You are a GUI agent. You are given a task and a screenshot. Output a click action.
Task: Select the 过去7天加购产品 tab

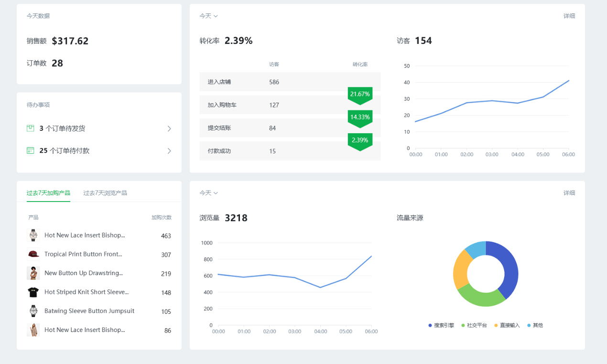48,193
